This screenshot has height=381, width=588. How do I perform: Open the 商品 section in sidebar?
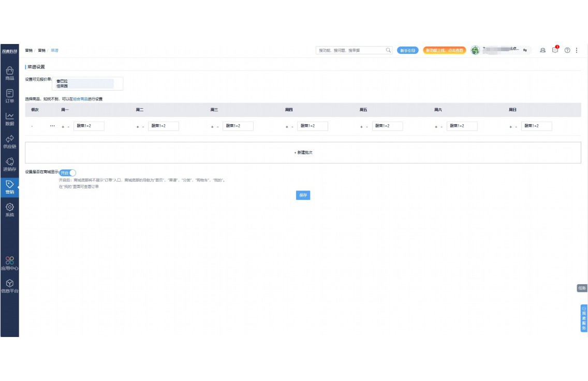9,73
